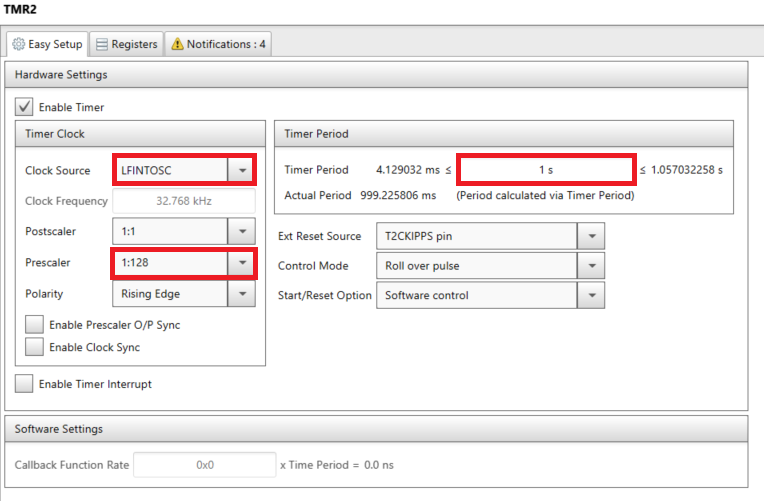Click the Easy Setup gear icon

[x=18, y=44]
